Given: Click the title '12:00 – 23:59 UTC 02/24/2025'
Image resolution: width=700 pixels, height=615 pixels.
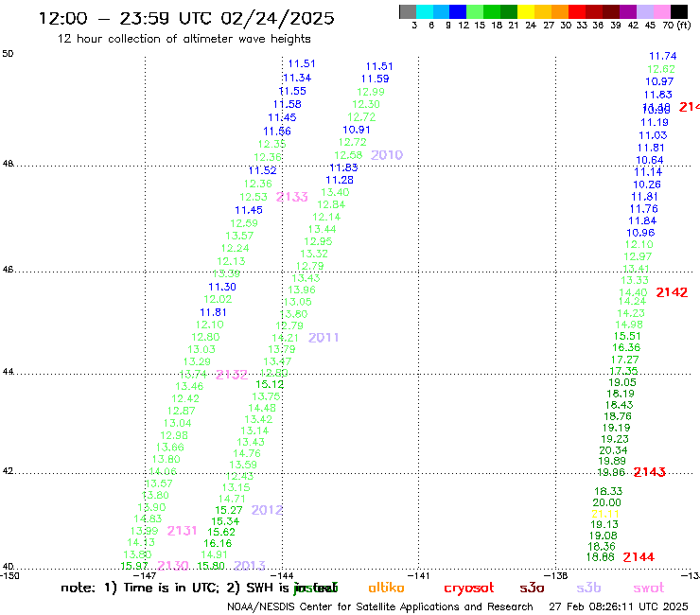Looking at the screenshot, I should (186, 18).
